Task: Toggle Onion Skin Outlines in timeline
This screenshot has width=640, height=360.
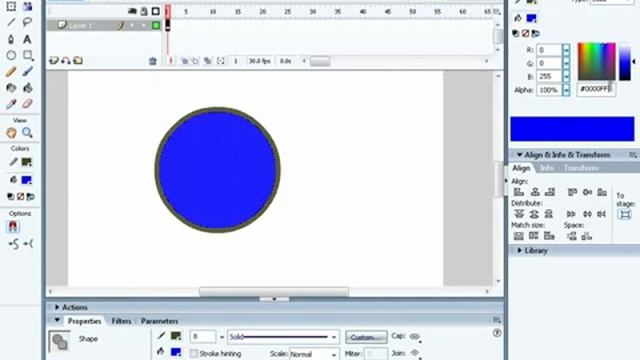Action: tap(196, 61)
